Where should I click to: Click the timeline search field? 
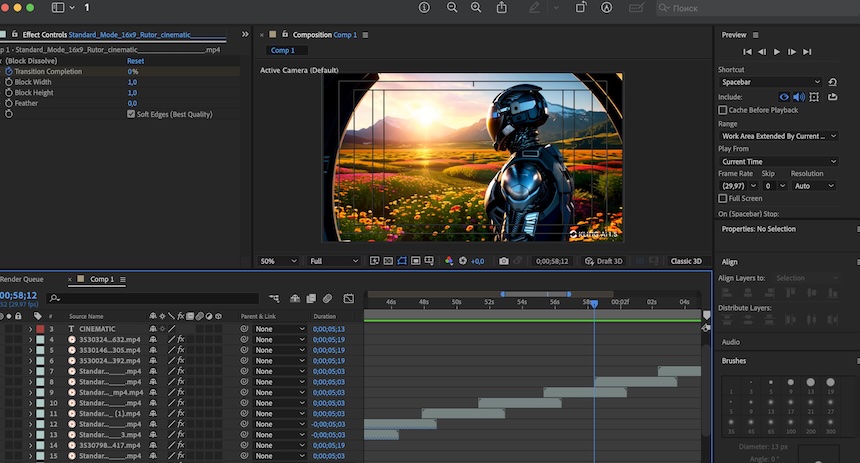coord(150,298)
